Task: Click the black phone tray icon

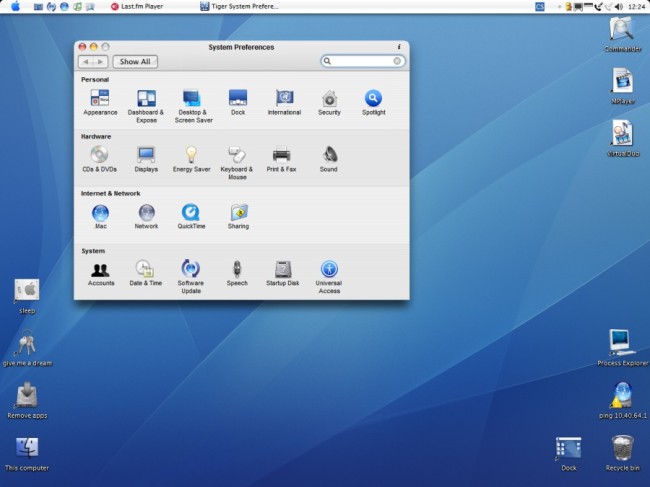Action: (598, 7)
